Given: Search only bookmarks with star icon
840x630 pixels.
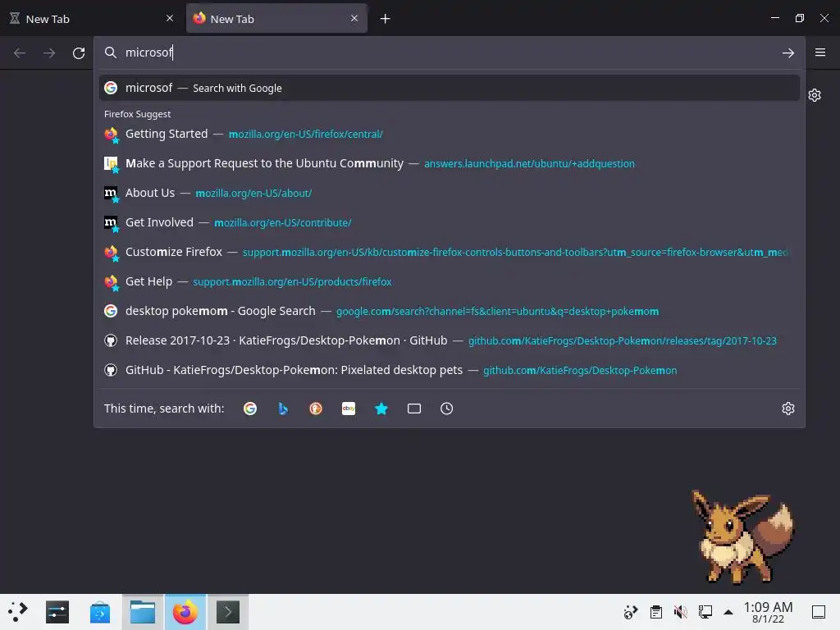Looking at the screenshot, I should [x=381, y=409].
